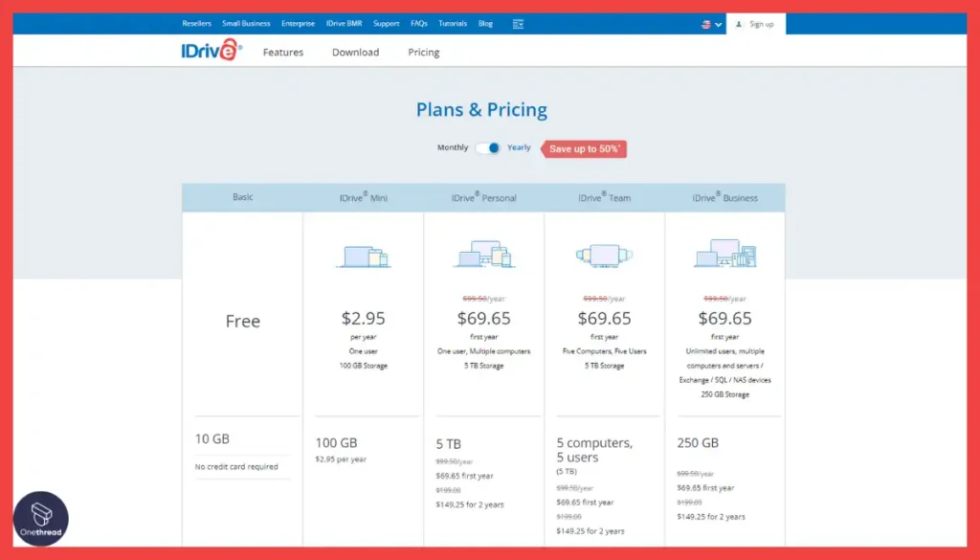Screen dimensions: 980x560
Task: Open the Small Business link
Action: [x=246, y=23]
